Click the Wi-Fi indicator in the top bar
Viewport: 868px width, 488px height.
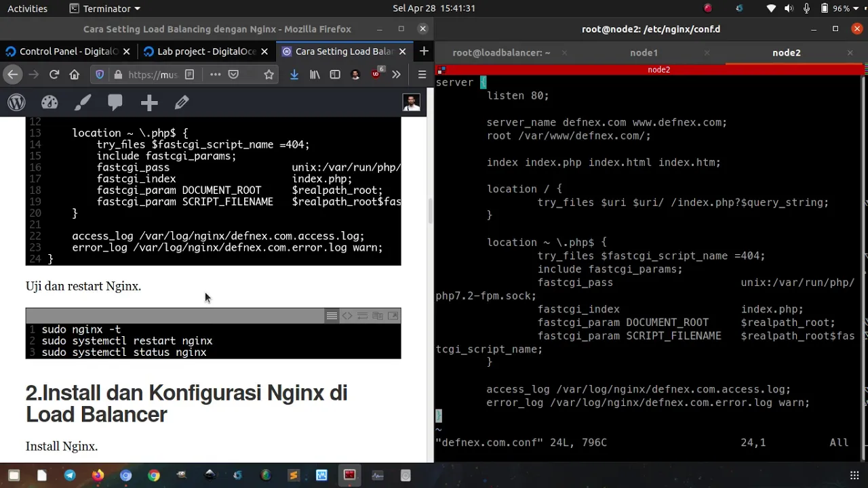pyautogui.click(x=771, y=8)
